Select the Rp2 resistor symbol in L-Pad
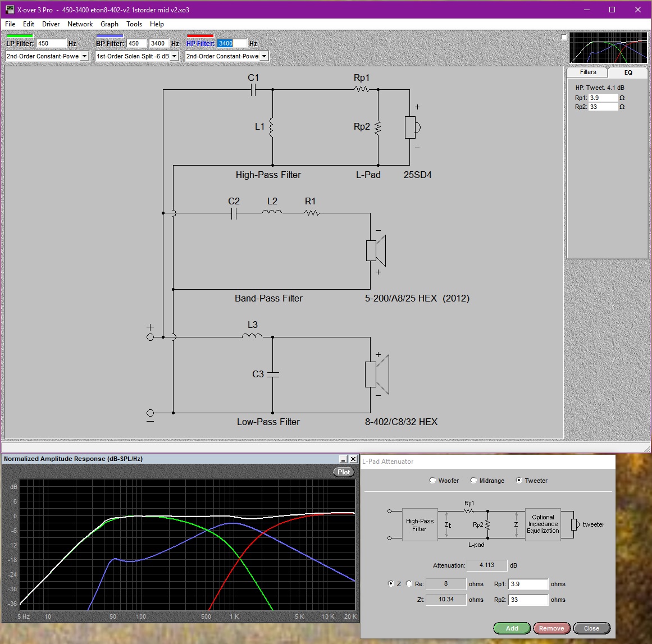Screen dimensions: 652x644 point(377,127)
